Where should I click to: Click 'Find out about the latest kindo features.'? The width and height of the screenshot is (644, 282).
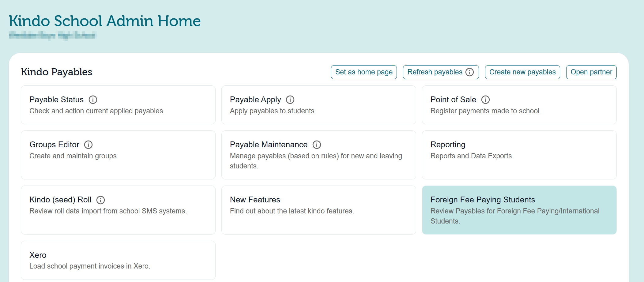292,211
